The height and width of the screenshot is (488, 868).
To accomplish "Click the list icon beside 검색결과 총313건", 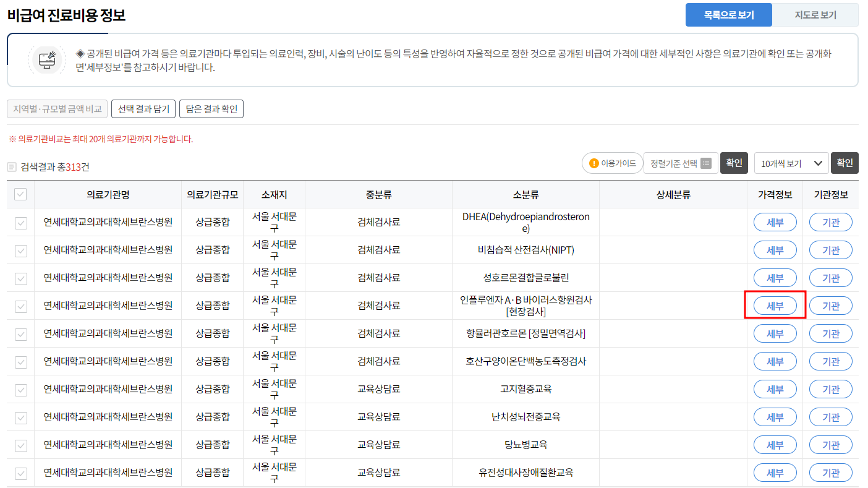I will click(x=12, y=167).
